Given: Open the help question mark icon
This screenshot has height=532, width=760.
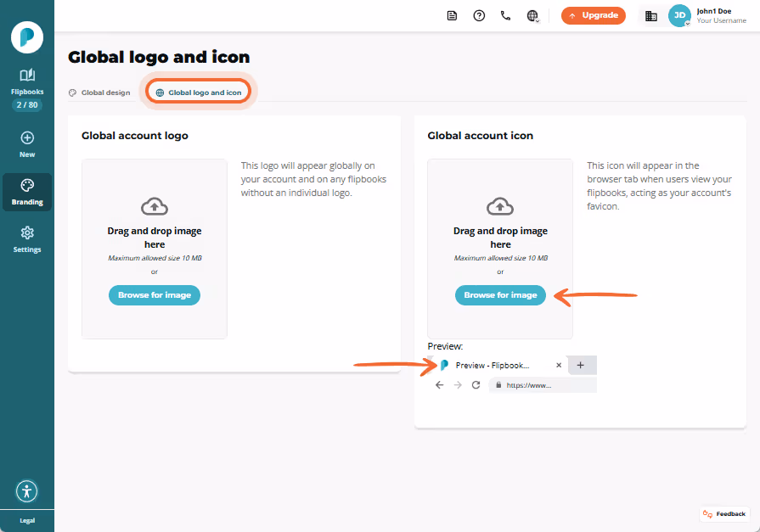Looking at the screenshot, I should (x=479, y=16).
